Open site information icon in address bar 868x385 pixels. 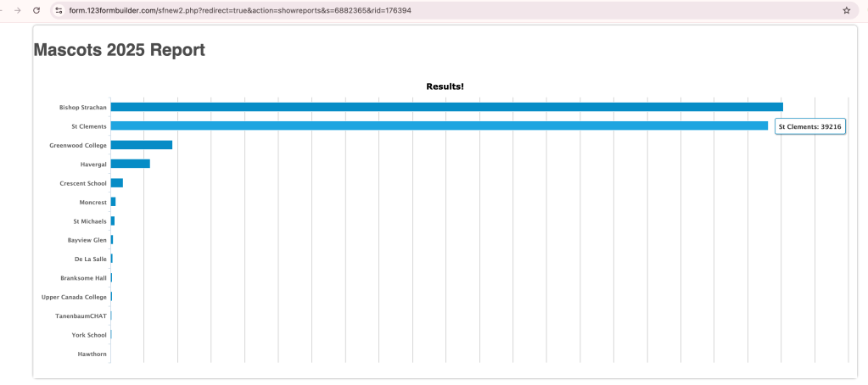click(x=59, y=10)
